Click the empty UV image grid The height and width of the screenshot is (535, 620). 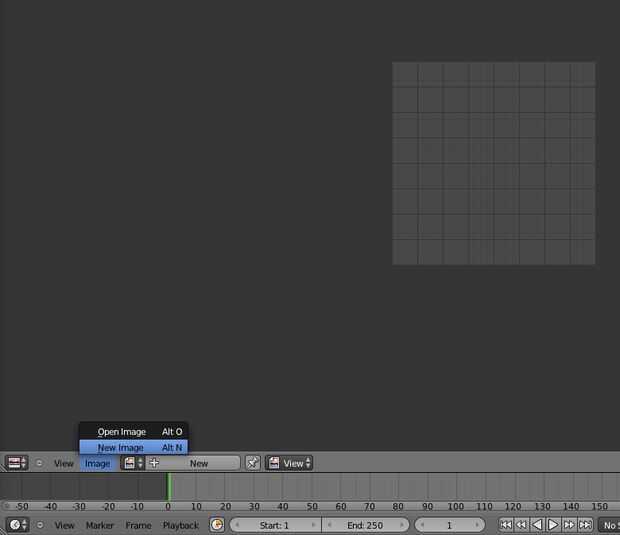493,163
